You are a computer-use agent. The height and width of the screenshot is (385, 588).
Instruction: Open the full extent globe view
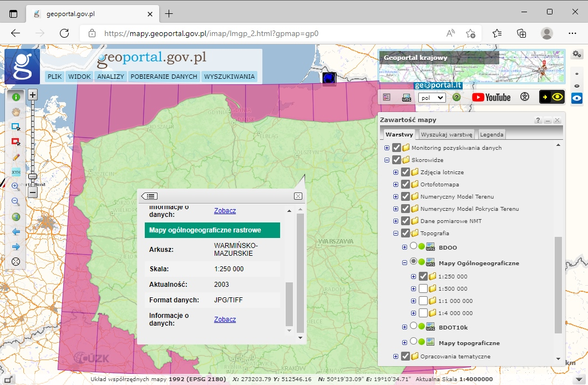click(16, 216)
